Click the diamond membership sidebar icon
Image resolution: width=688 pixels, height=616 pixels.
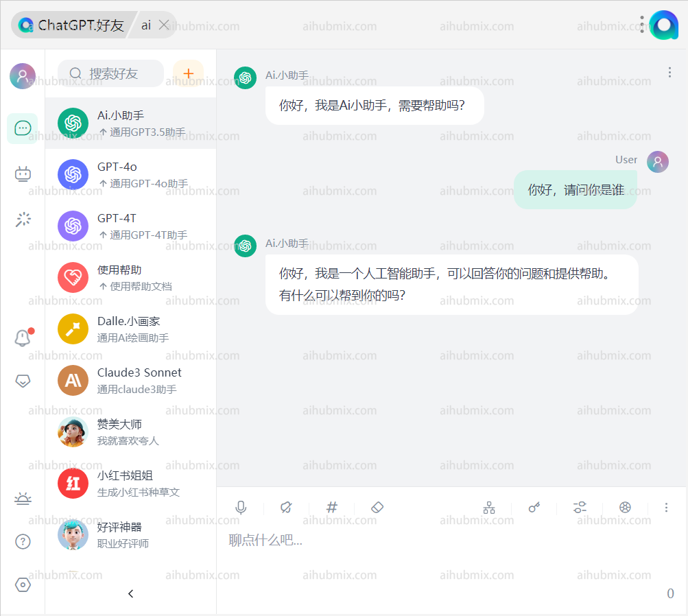click(23, 381)
